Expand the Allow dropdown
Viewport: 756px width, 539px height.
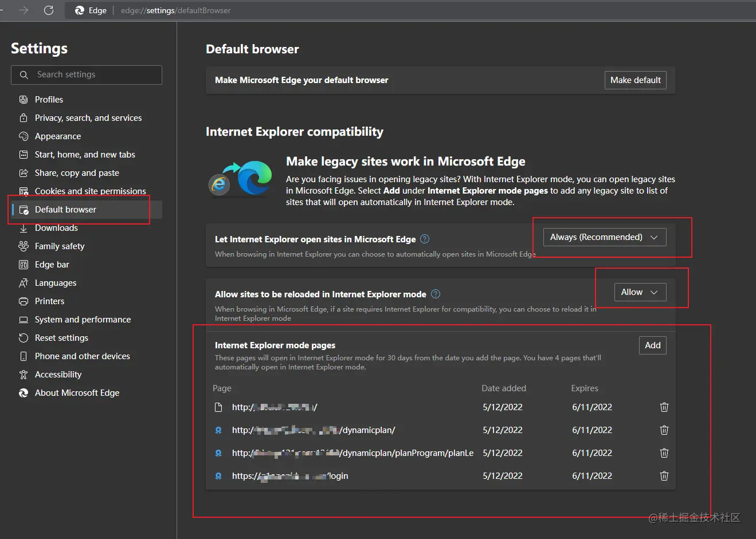640,292
